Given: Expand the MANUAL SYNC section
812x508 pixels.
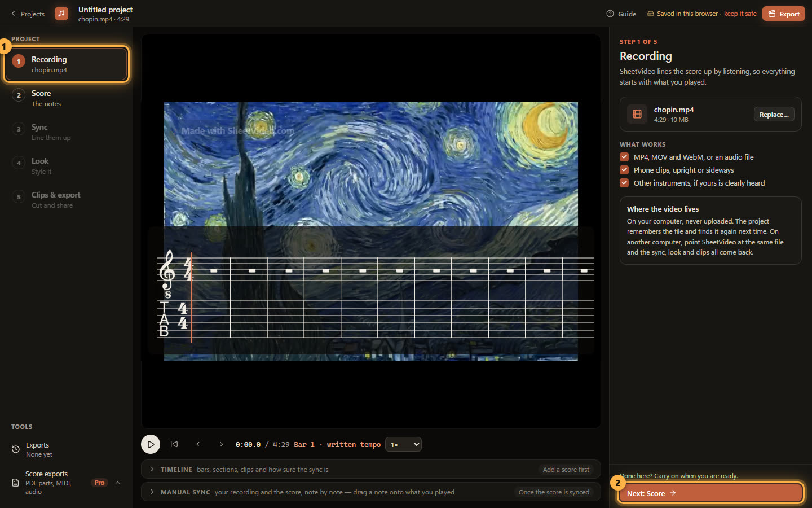Looking at the screenshot, I should 371,492.
